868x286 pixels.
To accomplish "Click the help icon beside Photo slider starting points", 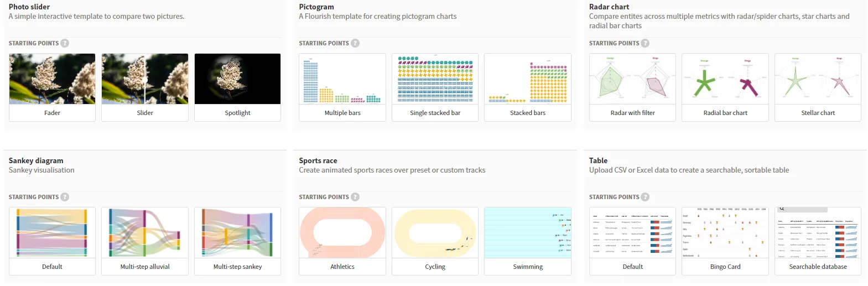I will [x=65, y=43].
